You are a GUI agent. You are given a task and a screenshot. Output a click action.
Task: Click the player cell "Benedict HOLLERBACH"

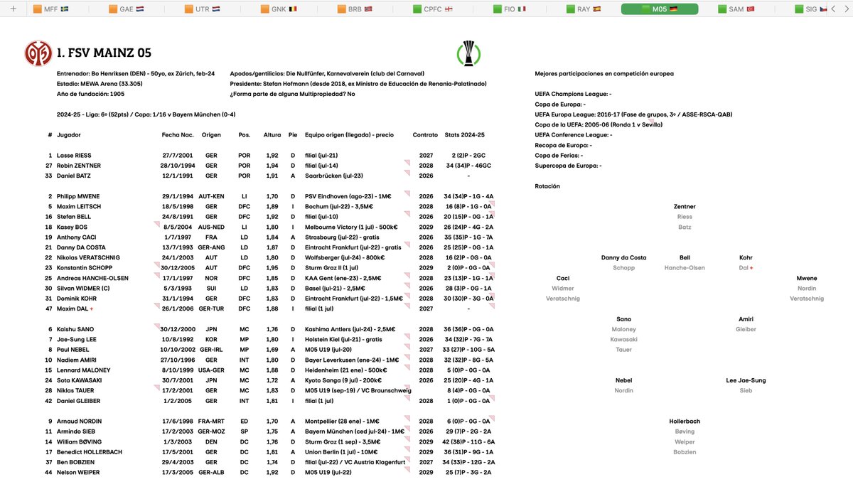point(88,452)
